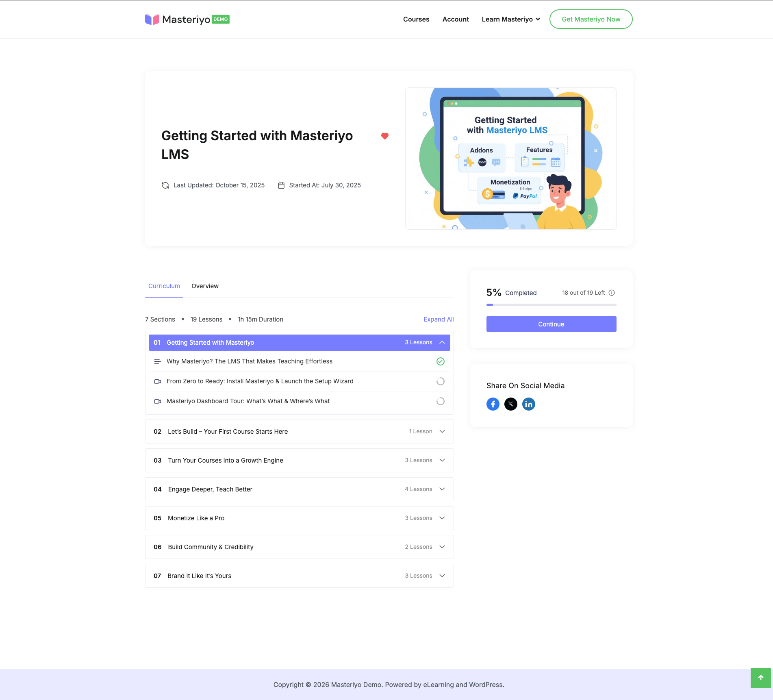The image size is (773, 700).
Task: Click text-lesson icon beside Why Masteriyo
Action: click(158, 361)
